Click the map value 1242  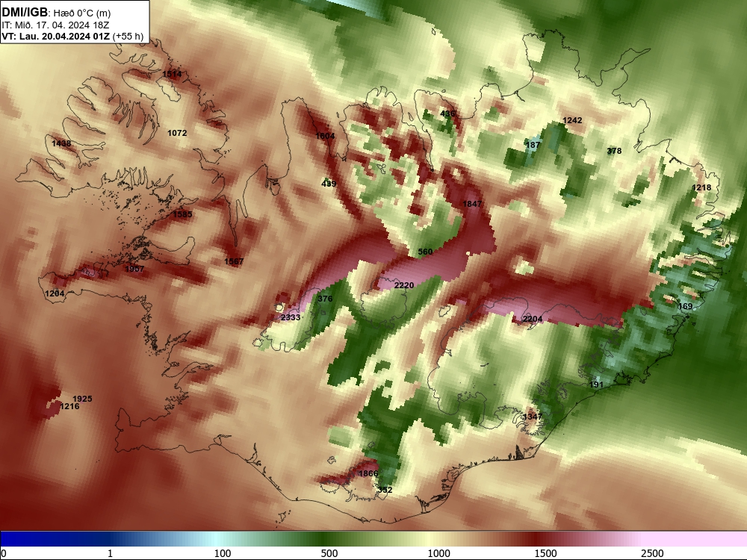click(572, 120)
